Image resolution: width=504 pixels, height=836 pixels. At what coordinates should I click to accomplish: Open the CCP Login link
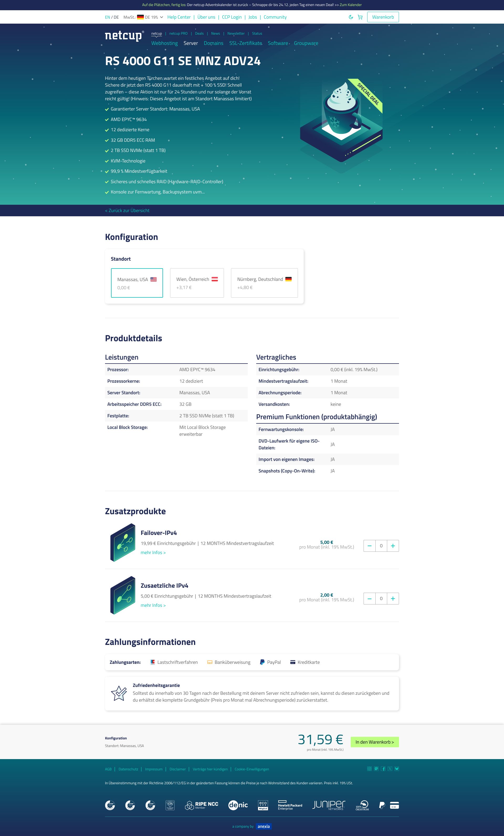[232, 17]
